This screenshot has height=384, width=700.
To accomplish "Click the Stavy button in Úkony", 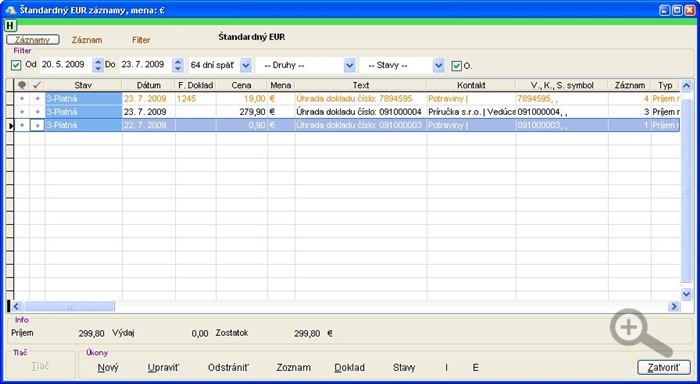I will pos(404,367).
